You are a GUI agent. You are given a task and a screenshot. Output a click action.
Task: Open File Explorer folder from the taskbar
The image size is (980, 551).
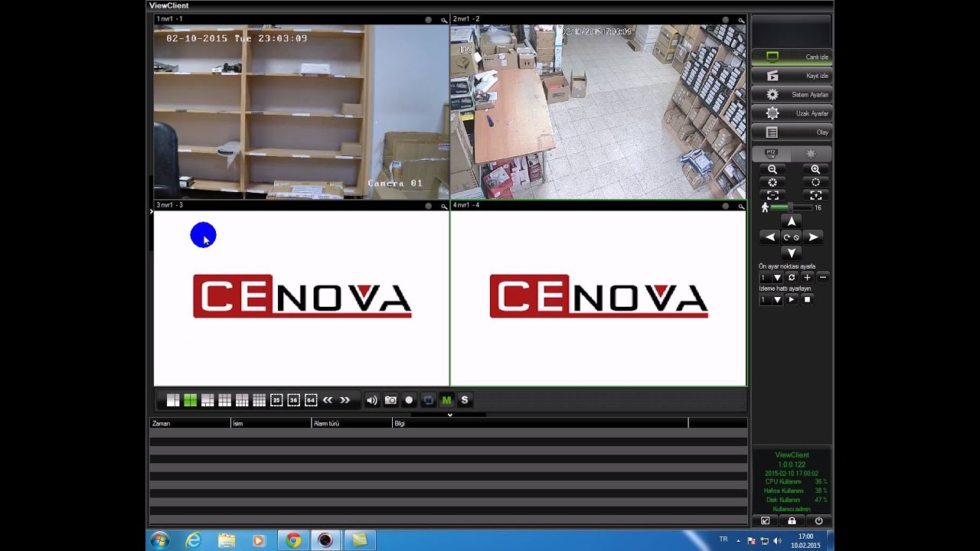(227, 540)
